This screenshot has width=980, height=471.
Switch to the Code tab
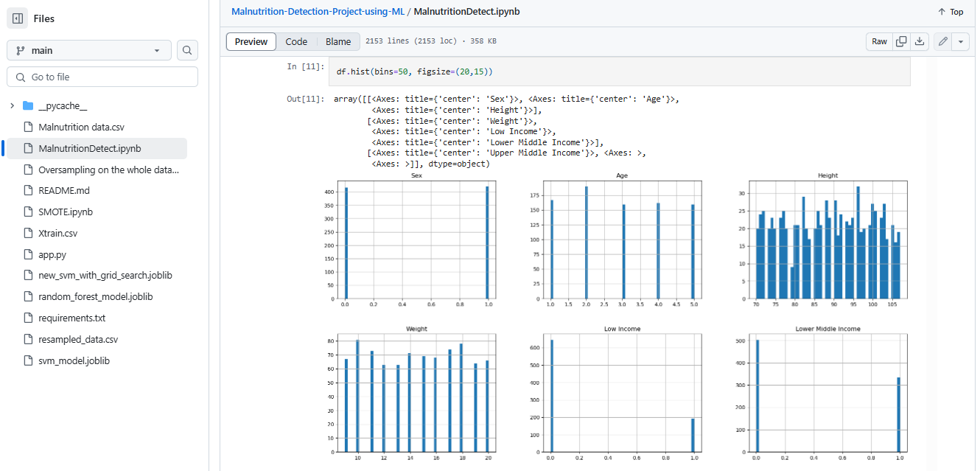tap(296, 41)
